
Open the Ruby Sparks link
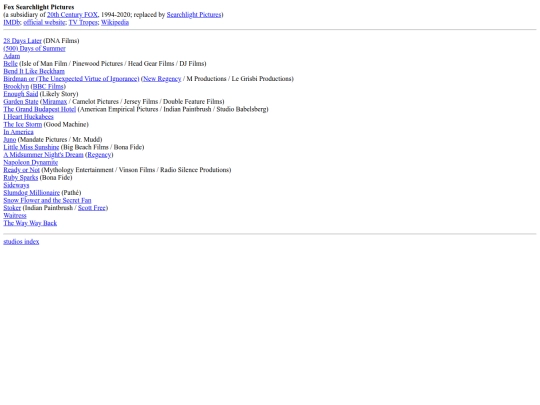tap(21, 177)
